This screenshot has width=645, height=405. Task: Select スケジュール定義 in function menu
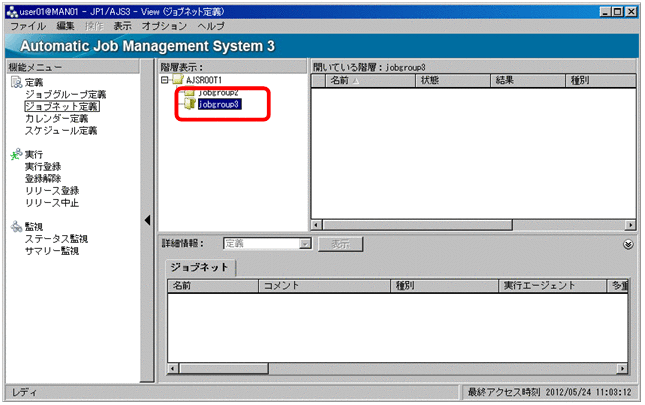(61, 131)
